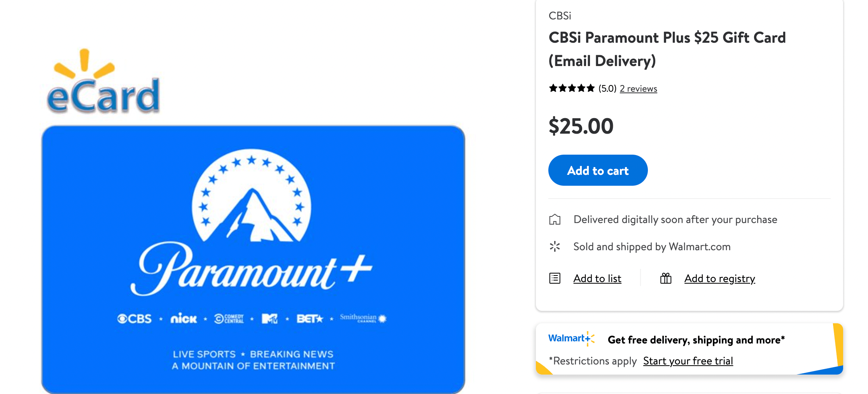The image size is (868, 394).
Task: Click the $25.00 price text
Action: pyautogui.click(x=581, y=126)
